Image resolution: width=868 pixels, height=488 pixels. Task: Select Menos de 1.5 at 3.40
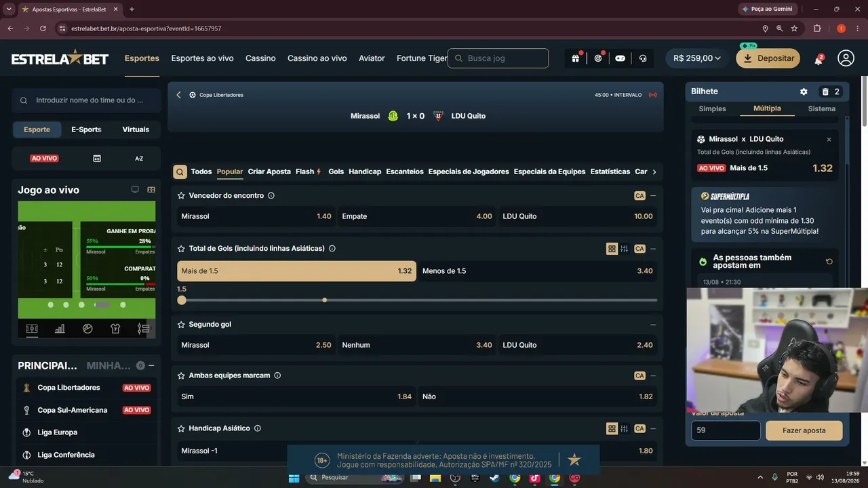coord(538,271)
